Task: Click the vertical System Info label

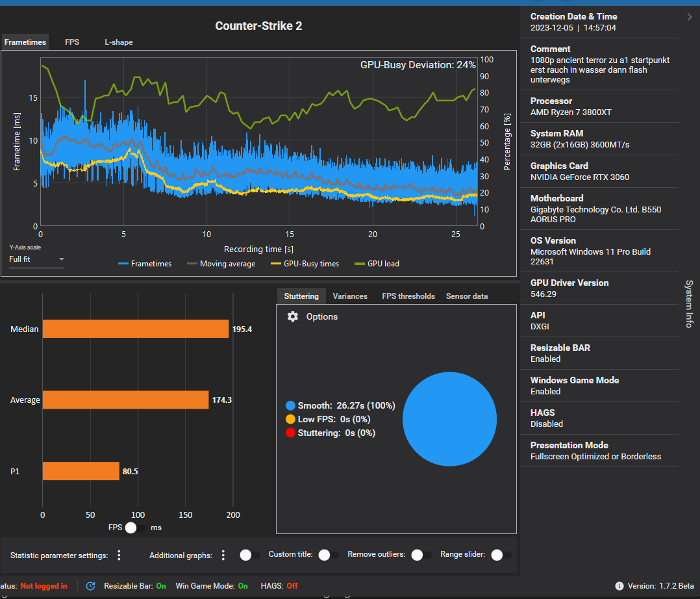Action: (x=690, y=304)
